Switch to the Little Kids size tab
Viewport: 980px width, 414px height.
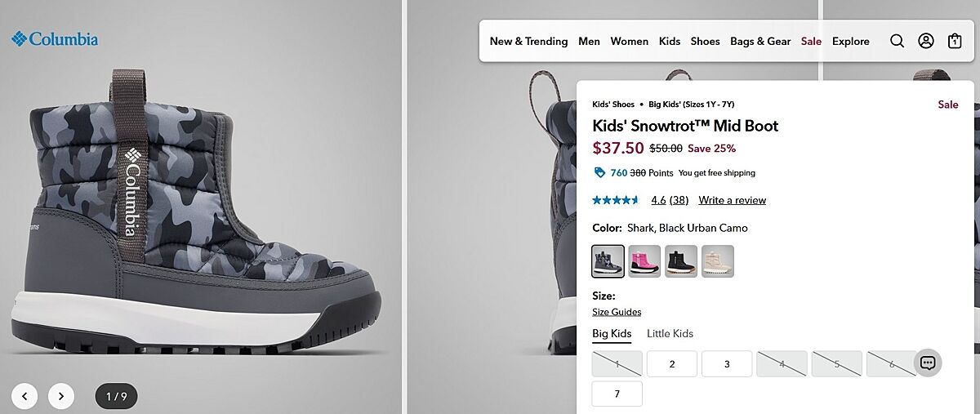point(670,333)
